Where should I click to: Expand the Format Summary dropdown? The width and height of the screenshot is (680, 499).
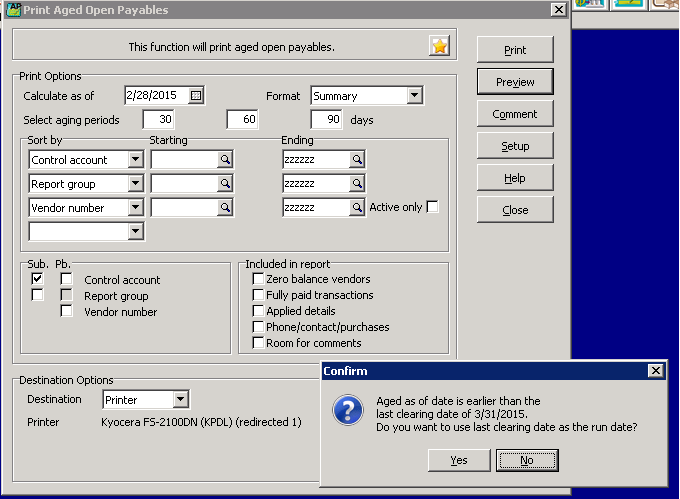click(x=414, y=96)
